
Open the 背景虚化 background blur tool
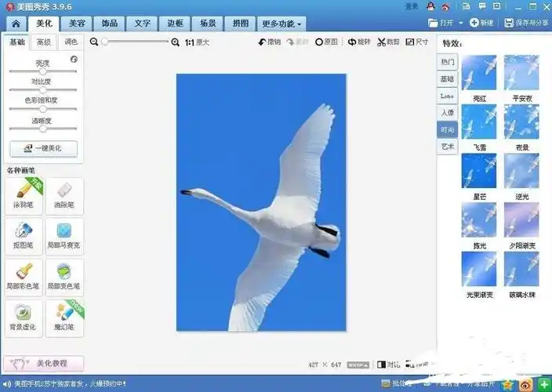point(24,318)
